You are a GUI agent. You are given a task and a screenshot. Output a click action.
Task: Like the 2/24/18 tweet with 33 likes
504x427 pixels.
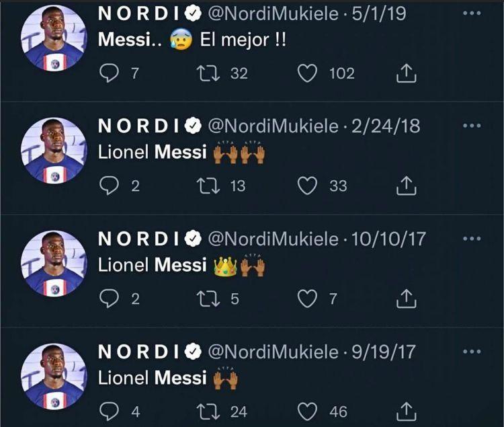[308, 186]
